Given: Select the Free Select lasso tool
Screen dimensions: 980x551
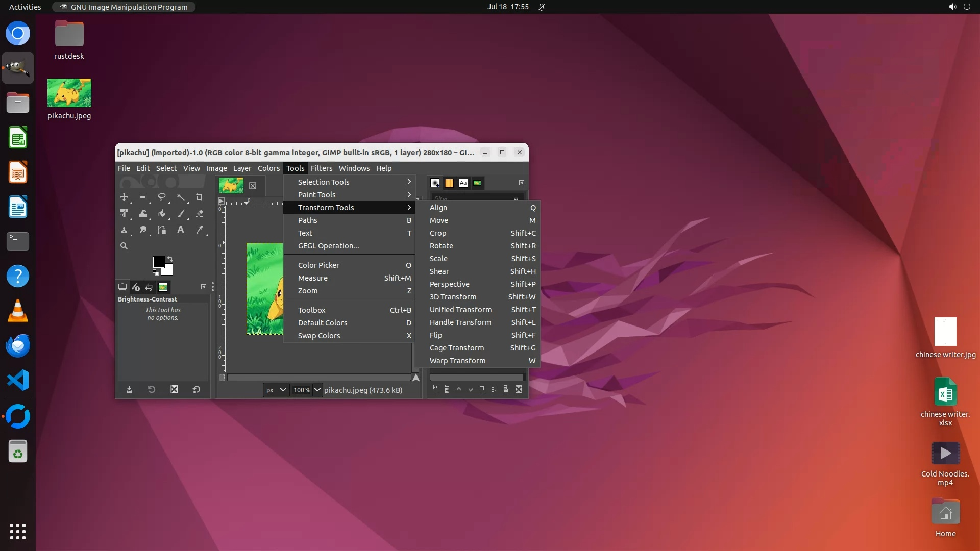Looking at the screenshot, I should (x=162, y=197).
